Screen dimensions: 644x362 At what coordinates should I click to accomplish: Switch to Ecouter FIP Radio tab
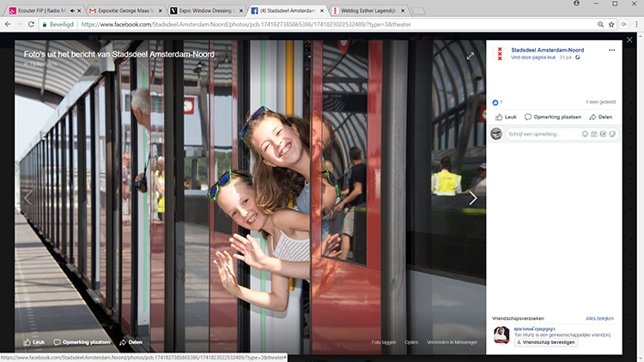[x=41, y=10]
